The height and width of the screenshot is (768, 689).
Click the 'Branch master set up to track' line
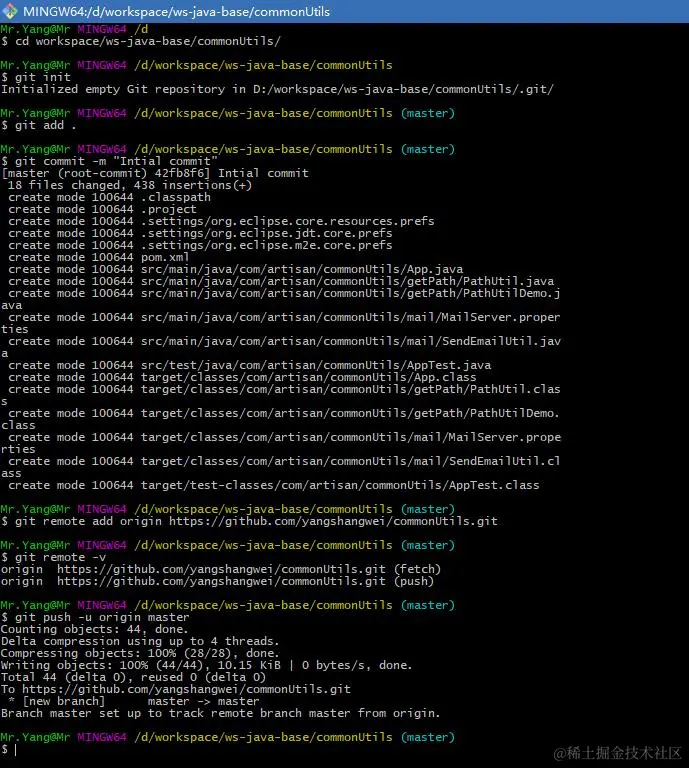click(x=220, y=713)
